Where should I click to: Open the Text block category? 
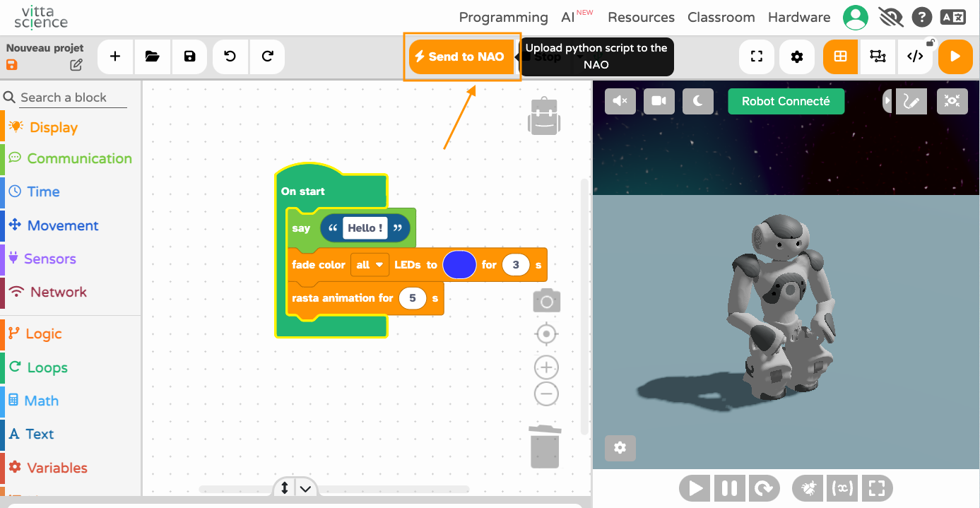coord(71,434)
